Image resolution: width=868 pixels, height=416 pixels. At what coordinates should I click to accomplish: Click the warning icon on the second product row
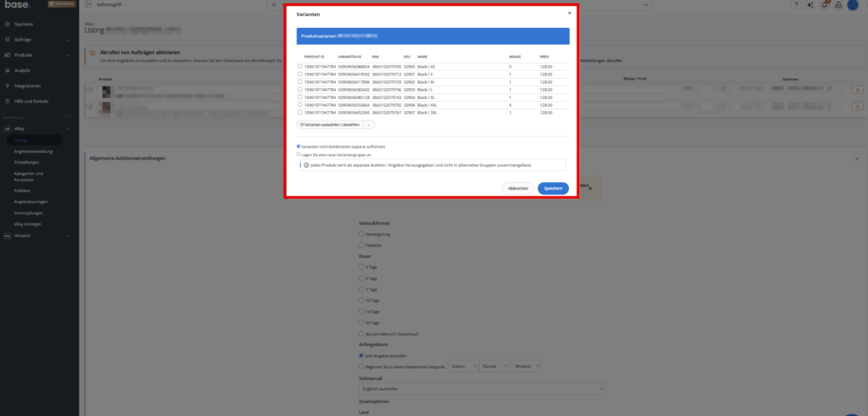click(858, 106)
